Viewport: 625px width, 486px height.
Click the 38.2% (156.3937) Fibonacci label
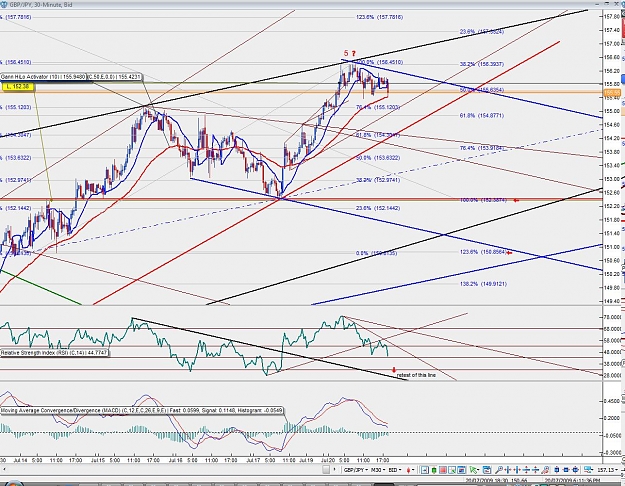(x=482, y=64)
